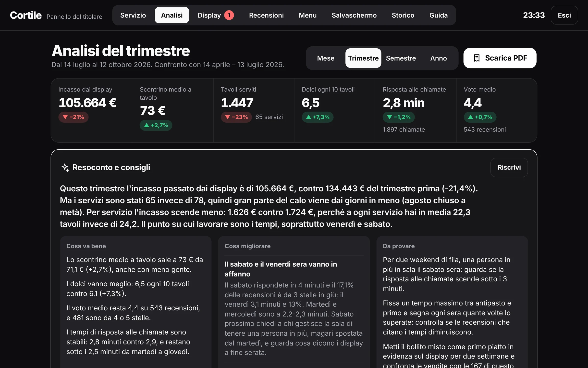Open the Storico tab
This screenshot has width=588, height=368.
403,15
